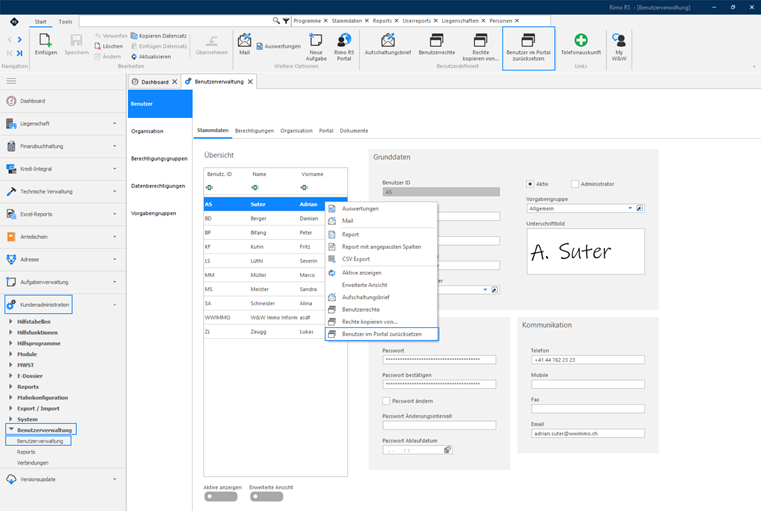Viewport: 761px width, 511px height.
Task: Open the Tools ribbon tab
Action: tap(65, 21)
